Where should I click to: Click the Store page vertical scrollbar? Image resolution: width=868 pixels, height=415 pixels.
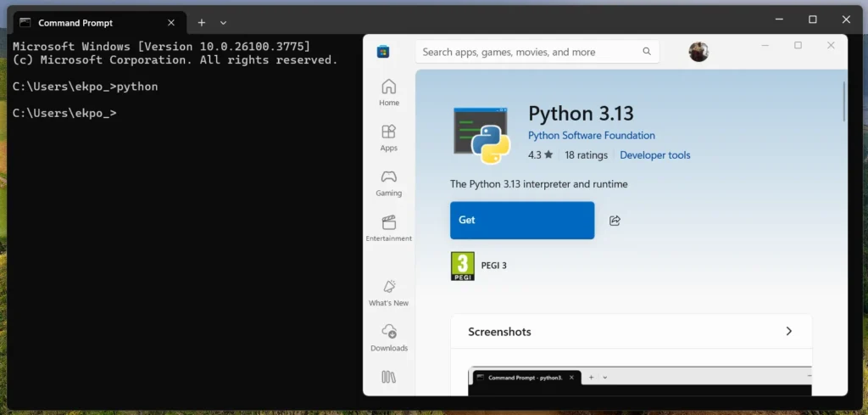coord(843,101)
